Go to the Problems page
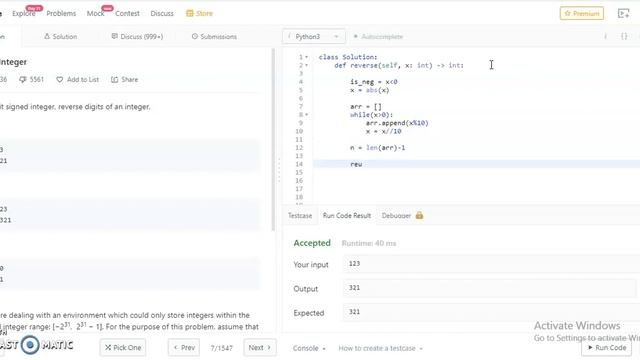 (61, 13)
